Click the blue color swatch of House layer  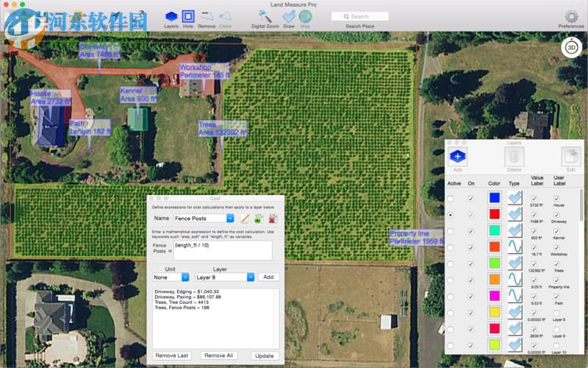pos(495,197)
